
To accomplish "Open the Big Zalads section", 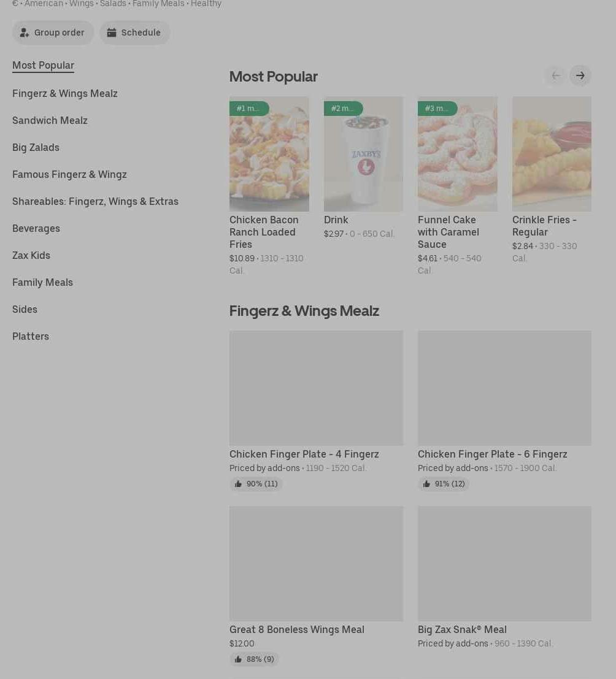I will coord(36,147).
